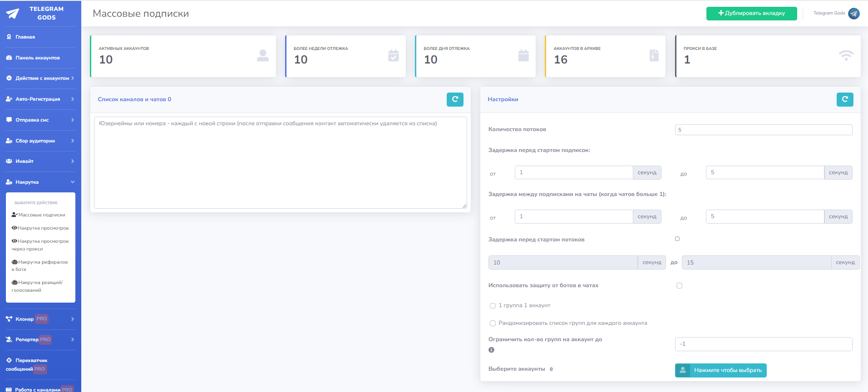The width and height of the screenshot is (868, 392).
Task: Click the Инвайт group icon
Action: (9, 161)
